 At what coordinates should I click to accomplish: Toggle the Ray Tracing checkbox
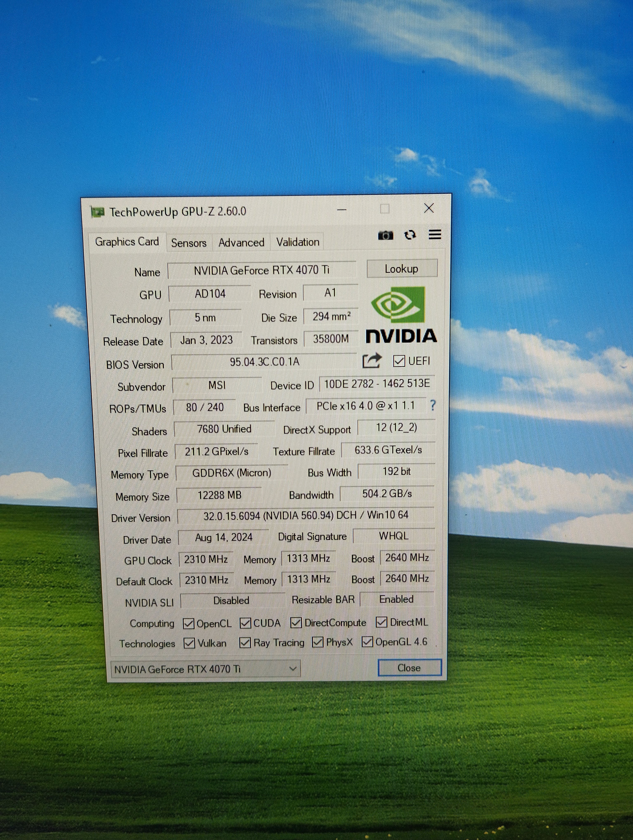(x=245, y=643)
